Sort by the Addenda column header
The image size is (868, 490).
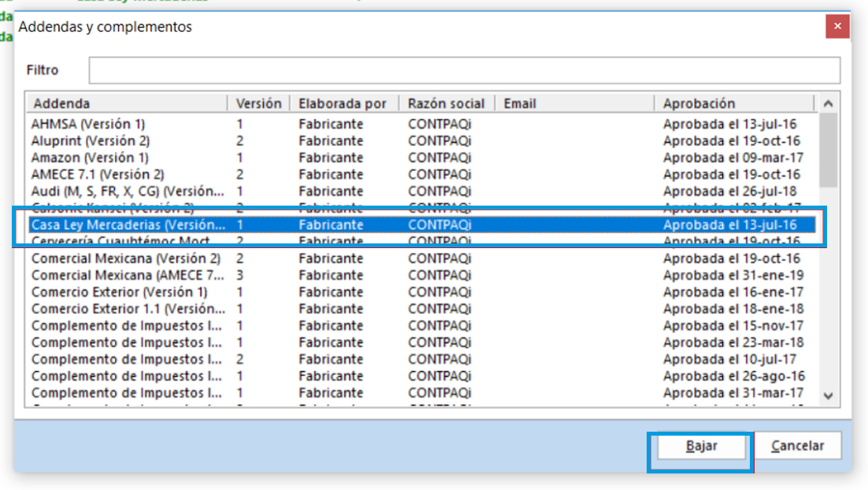[126, 103]
